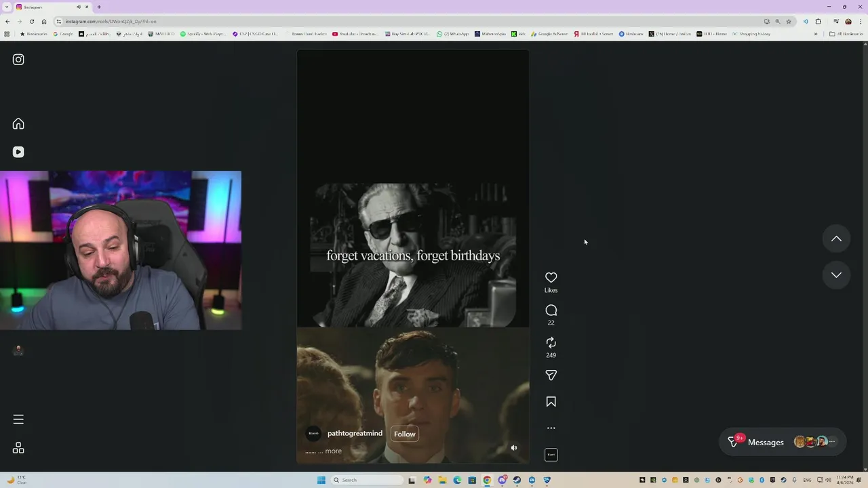Save the reel with bookmark icon
Image resolution: width=868 pixels, height=488 pixels.
click(x=551, y=402)
